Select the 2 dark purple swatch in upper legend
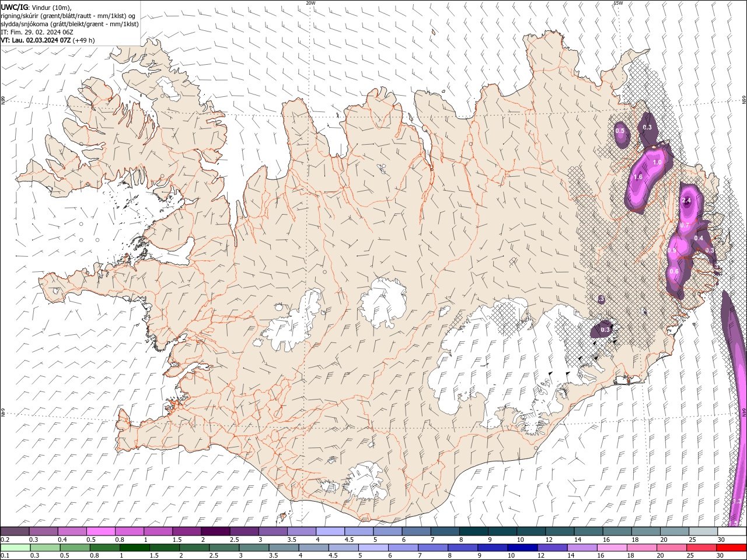The image size is (747, 560). 216,531
